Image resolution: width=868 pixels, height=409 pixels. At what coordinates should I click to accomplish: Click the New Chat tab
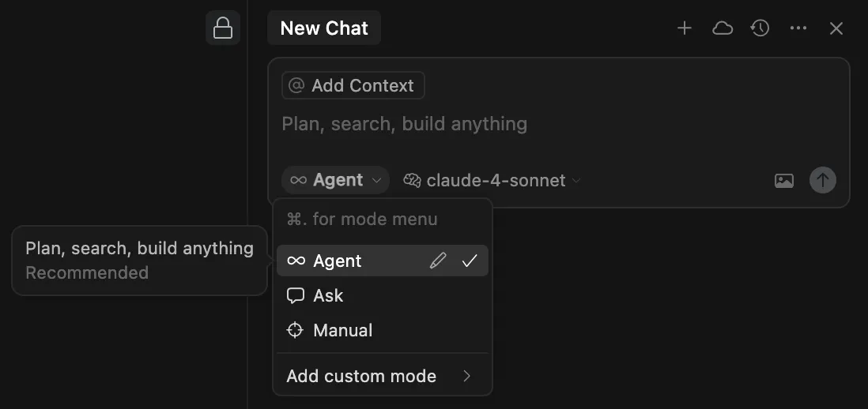(324, 28)
